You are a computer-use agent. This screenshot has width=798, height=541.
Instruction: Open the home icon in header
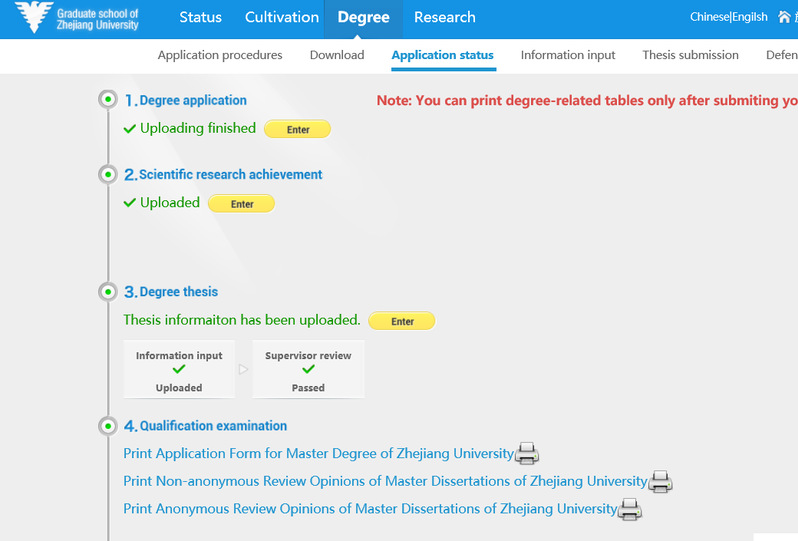tap(784, 17)
